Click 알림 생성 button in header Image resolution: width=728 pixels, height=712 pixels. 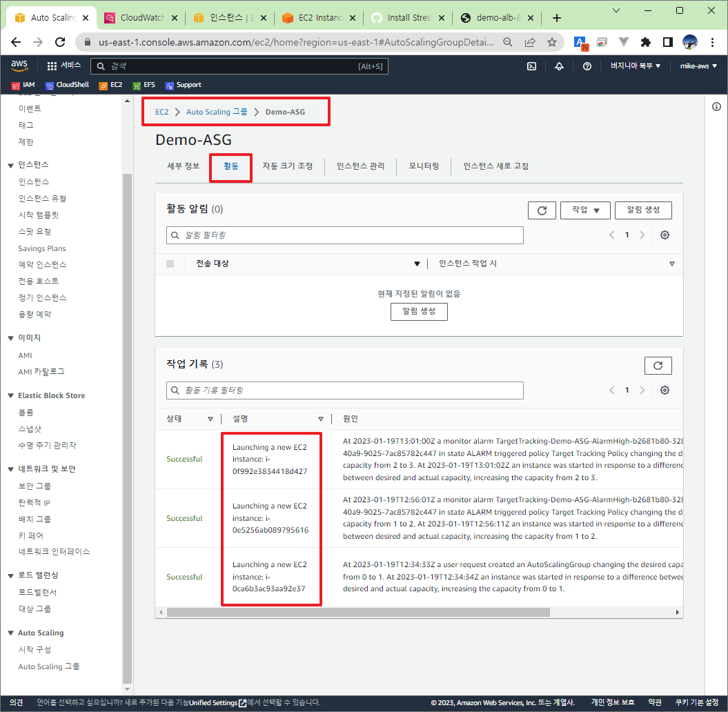(x=643, y=210)
